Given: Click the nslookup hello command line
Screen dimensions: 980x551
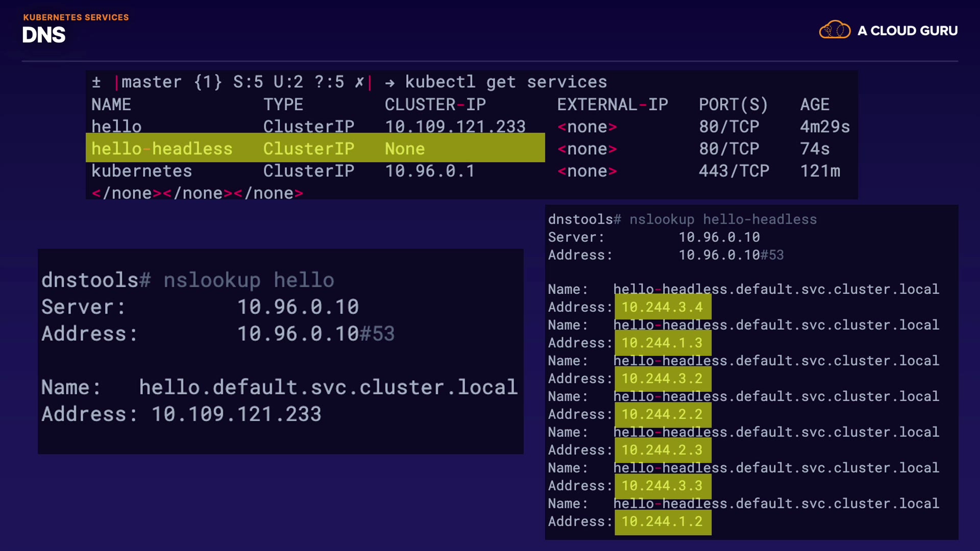Looking at the screenshot, I should 188,280.
